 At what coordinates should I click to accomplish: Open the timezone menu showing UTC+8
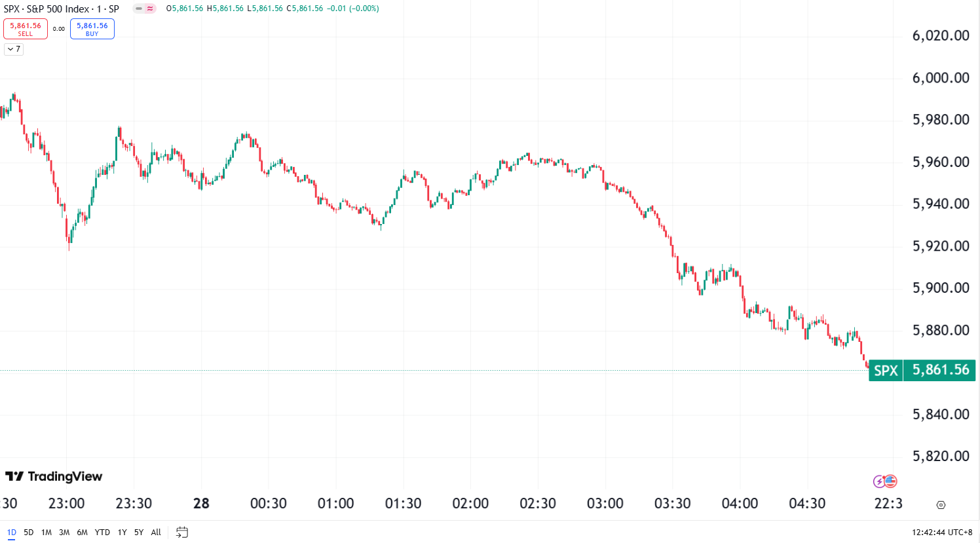tap(942, 533)
